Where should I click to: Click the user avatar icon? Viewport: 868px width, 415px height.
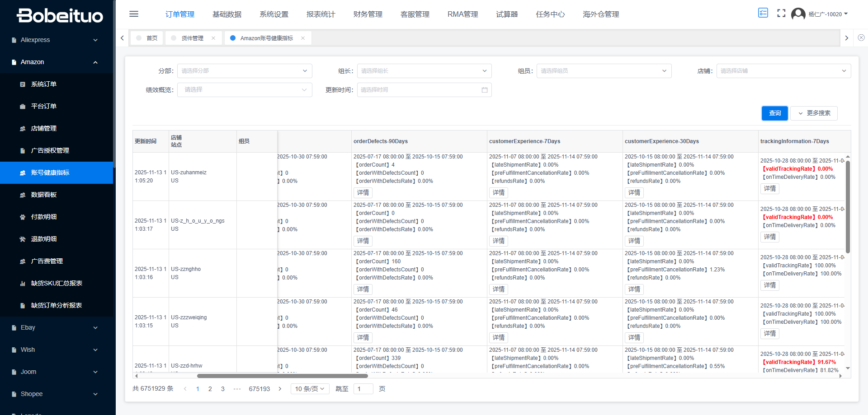coord(798,14)
